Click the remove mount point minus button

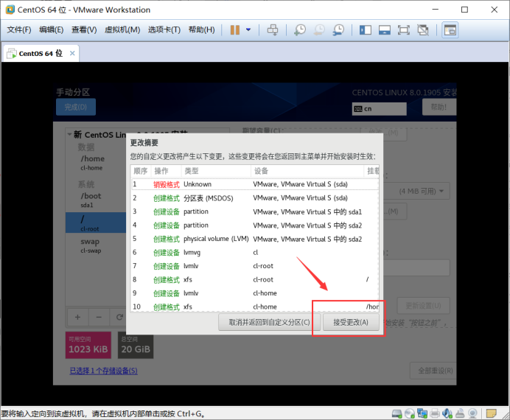[x=99, y=317]
